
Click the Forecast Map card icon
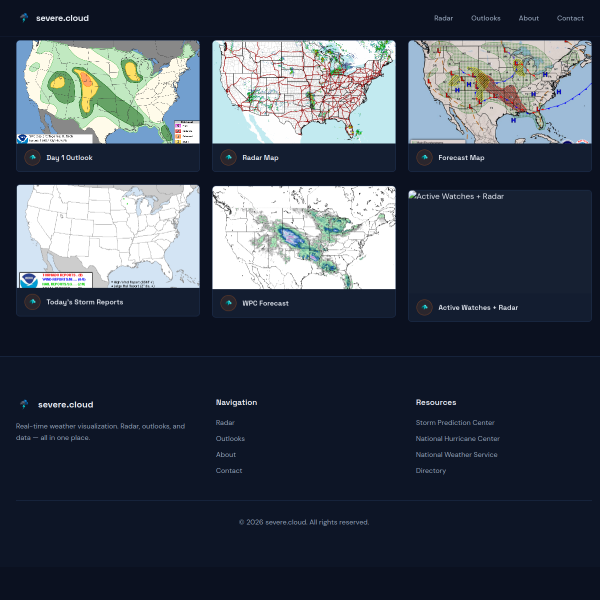tap(424, 157)
